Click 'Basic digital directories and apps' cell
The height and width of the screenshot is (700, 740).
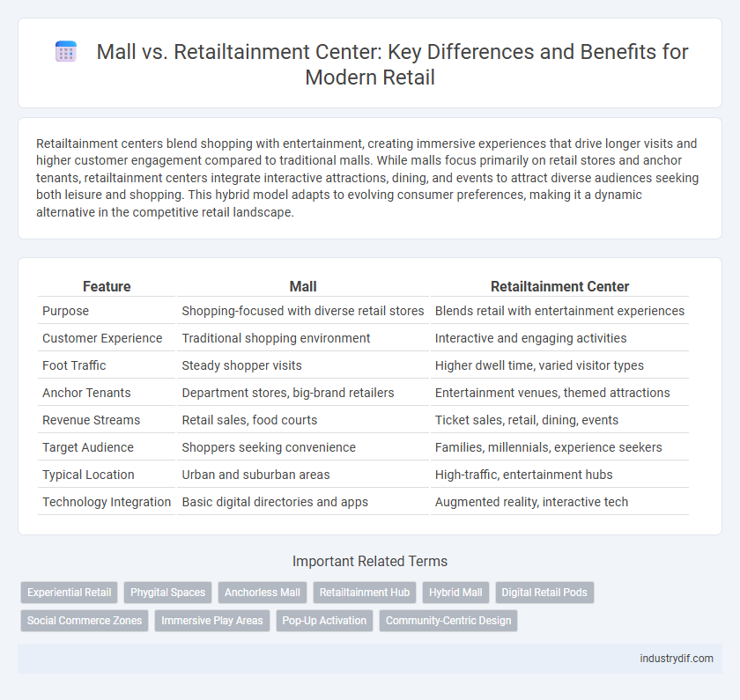pyautogui.click(x=303, y=503)
